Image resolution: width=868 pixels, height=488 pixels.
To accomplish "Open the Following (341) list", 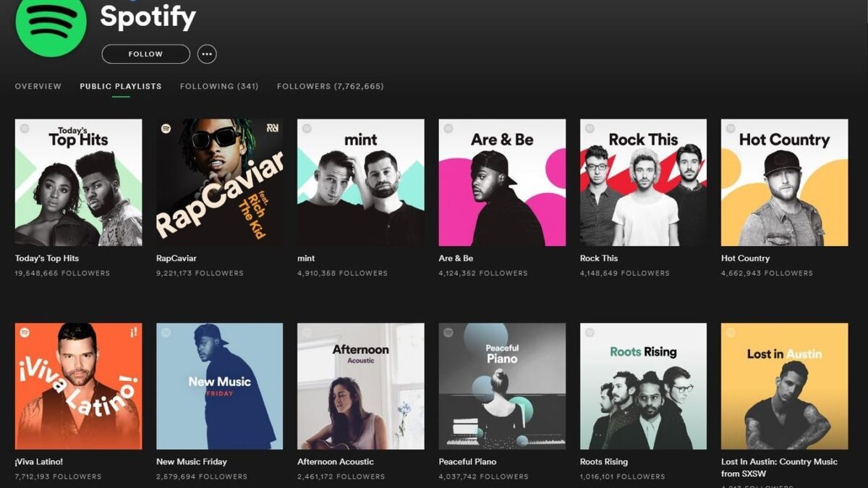I will [x=218, y=86].
